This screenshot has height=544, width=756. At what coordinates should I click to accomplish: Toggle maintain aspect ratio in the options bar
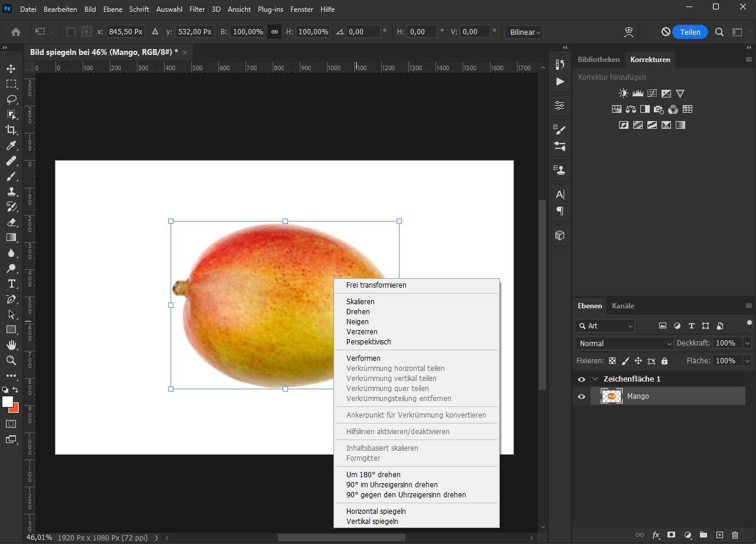click(x=274, y=32)
